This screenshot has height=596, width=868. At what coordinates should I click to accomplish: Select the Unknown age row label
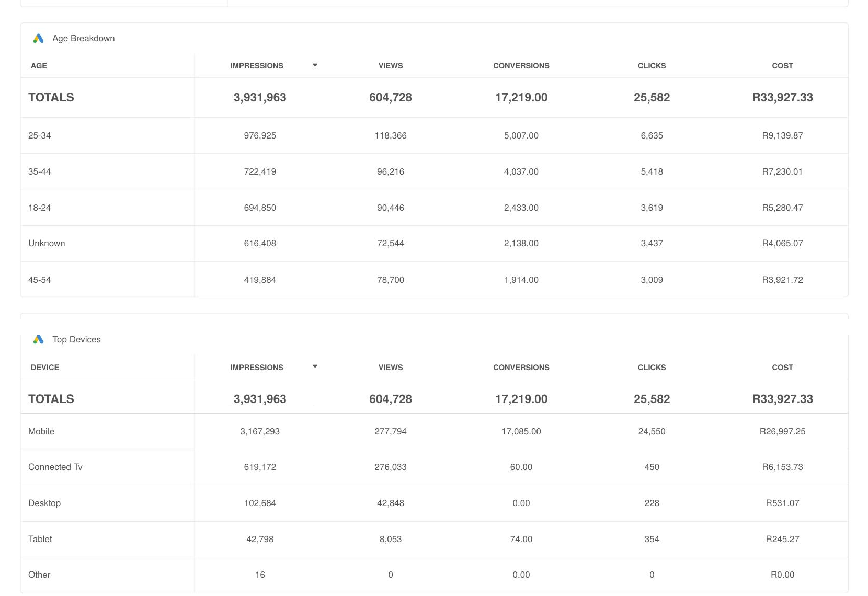[x=47, y=243]
